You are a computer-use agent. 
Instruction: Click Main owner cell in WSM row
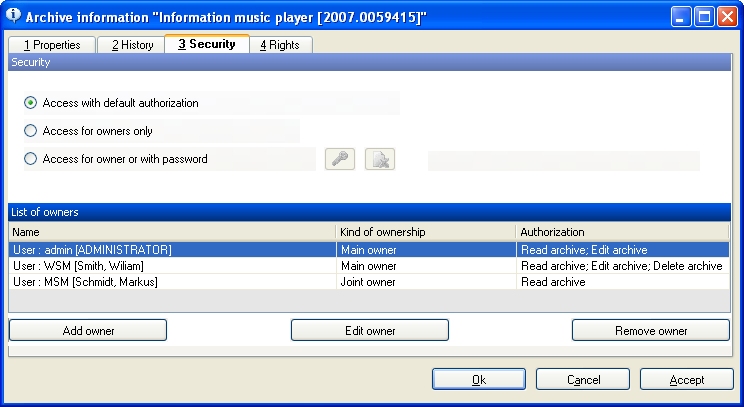pos(426,266)
